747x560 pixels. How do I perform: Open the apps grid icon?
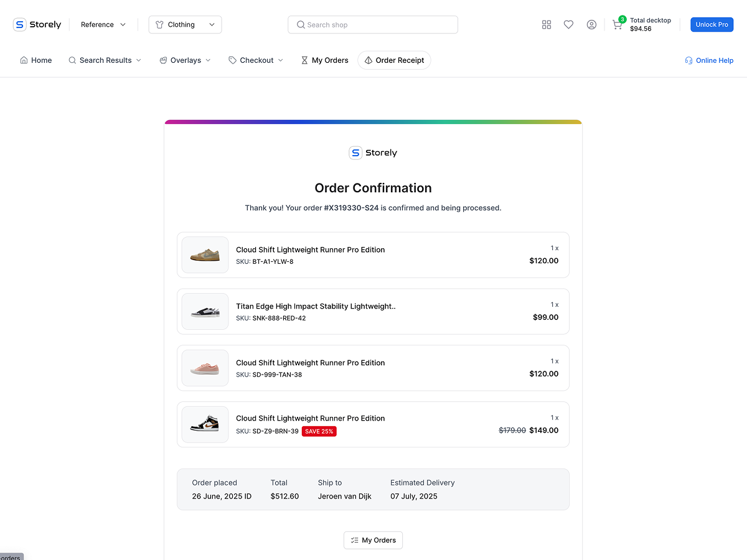point(547,24)
